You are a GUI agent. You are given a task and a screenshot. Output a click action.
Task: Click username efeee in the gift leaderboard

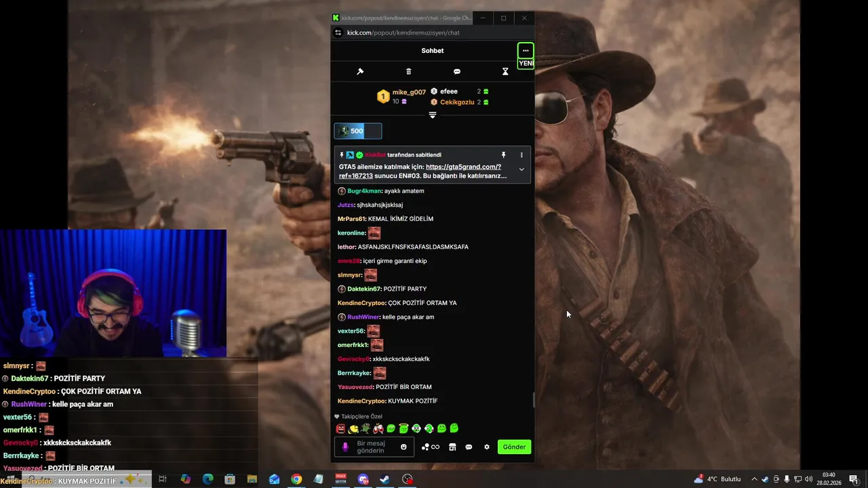click(449, 91)
